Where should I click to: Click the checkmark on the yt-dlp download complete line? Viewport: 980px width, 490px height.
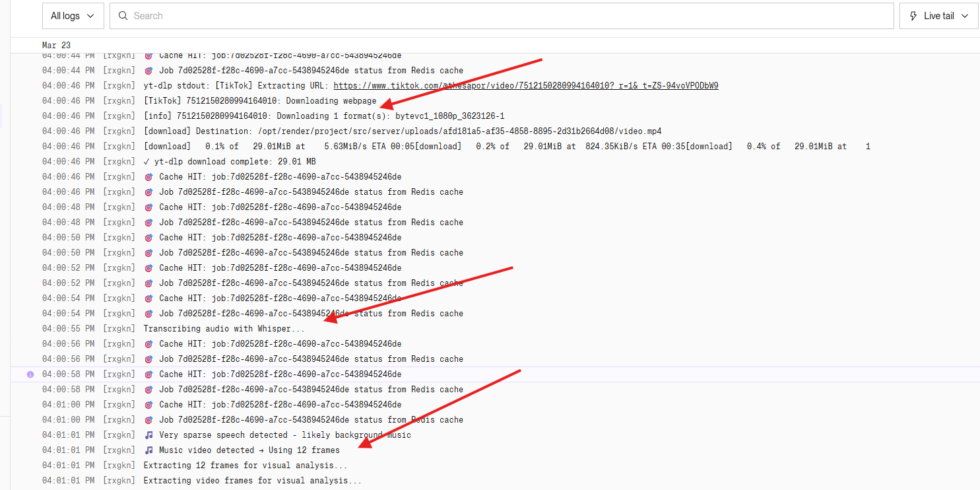[147, 161]
